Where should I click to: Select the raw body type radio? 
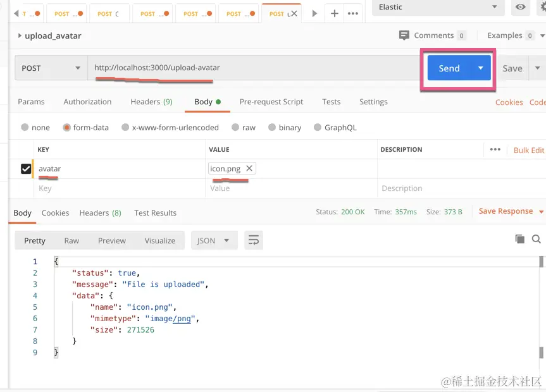pos(235,128)
